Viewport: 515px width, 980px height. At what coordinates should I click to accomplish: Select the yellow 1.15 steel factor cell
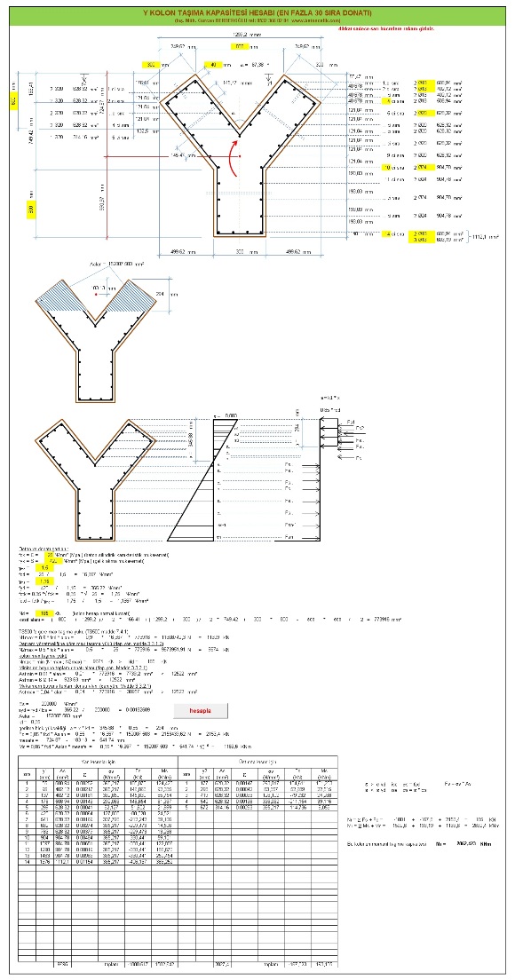(x=44, y=581)
